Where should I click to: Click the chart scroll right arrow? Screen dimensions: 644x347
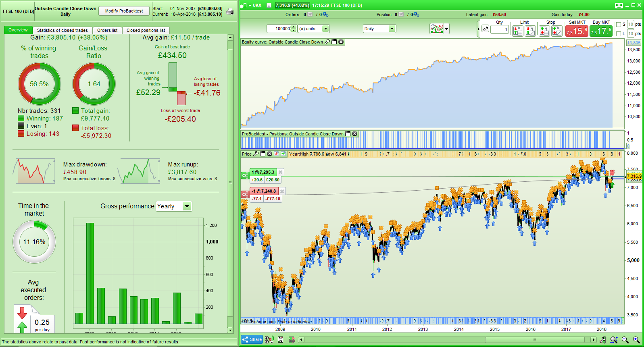(594, 340)
